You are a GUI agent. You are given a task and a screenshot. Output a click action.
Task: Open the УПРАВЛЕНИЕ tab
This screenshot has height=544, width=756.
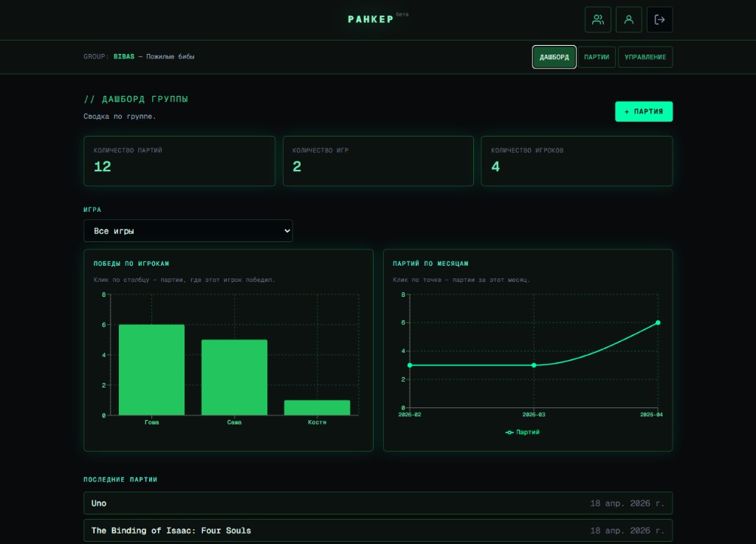645,57
